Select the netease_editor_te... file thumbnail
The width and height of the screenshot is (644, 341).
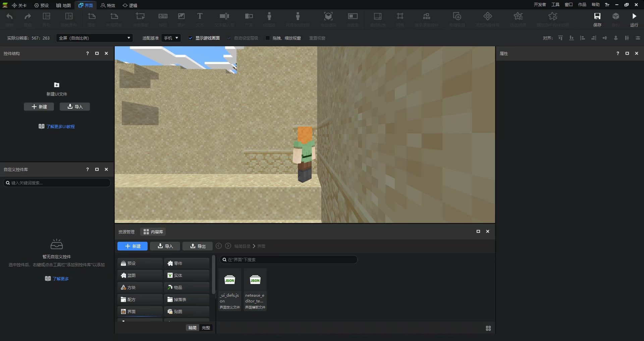(x=255, y=290)
